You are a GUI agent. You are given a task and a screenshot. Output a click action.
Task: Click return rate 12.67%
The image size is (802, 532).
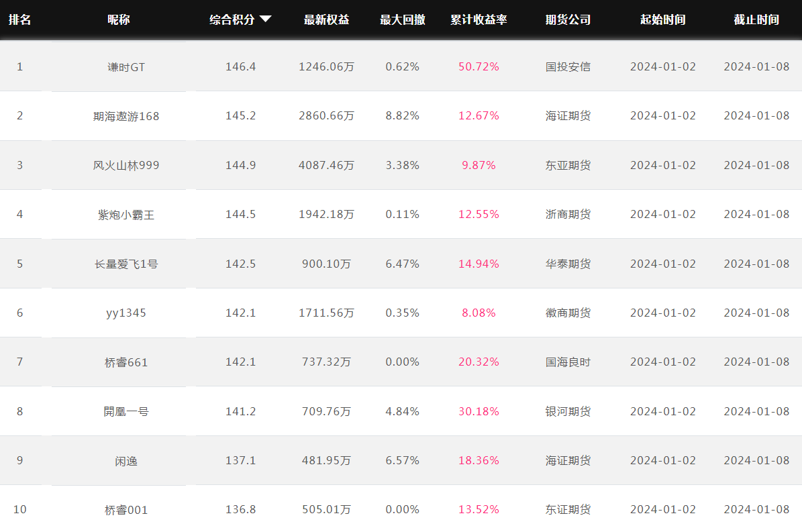tap(479, 115)
